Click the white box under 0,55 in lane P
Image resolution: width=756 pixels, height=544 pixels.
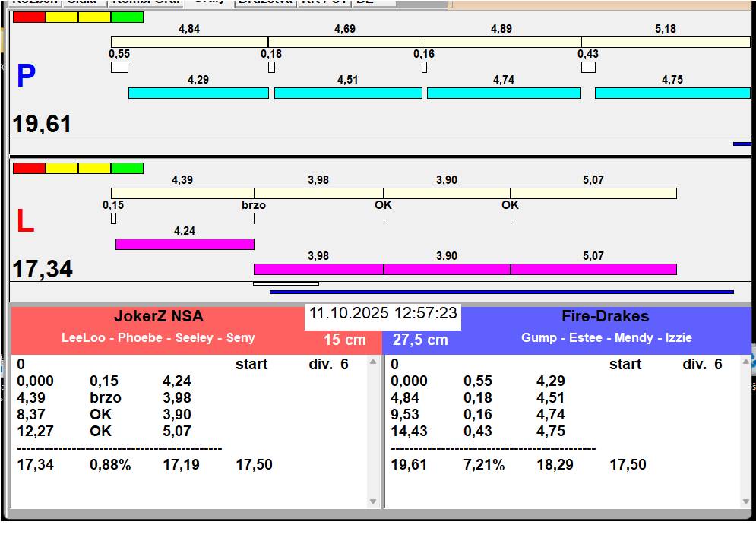click(x=119, y=68)
